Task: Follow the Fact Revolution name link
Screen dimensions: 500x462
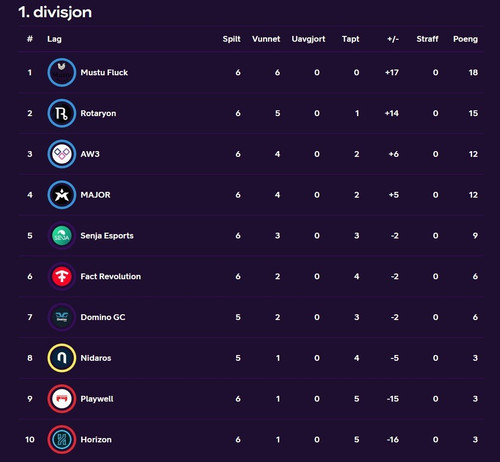Action: [111, 276]
